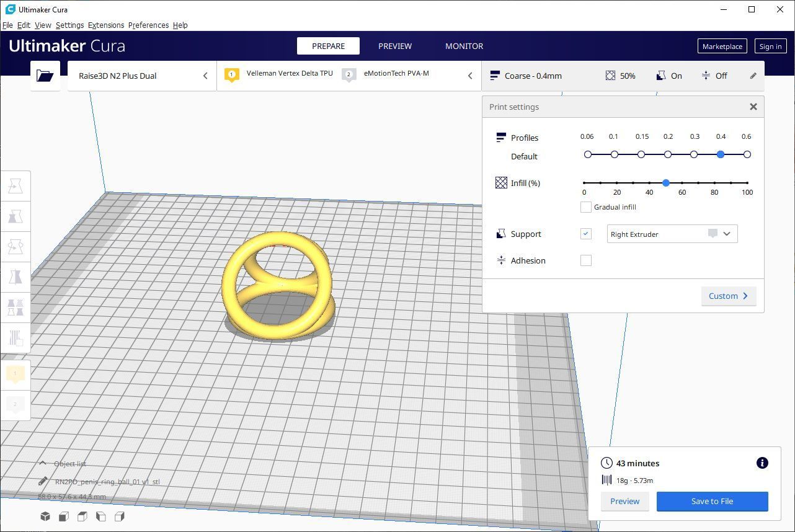Click the Marketplace button
Screen dimensions: 795x532
tap(722, 47)
